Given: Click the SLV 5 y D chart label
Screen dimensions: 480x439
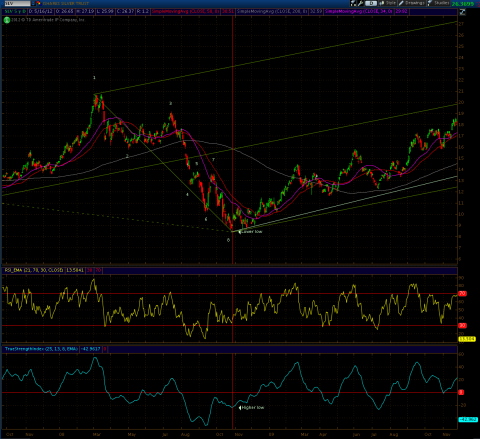Looking at the screenshot, I should pyautogui.click(x=15, y=11).
